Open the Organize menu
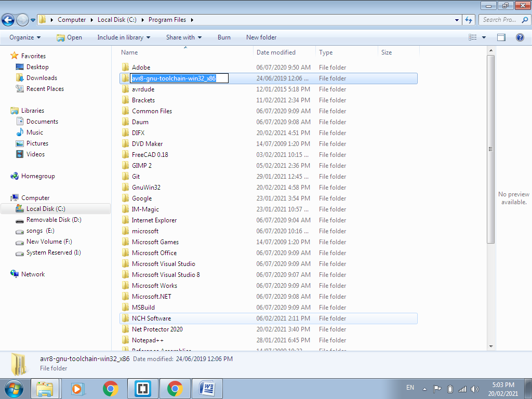This screenshot has height=399, width=532. coord(25,37)
